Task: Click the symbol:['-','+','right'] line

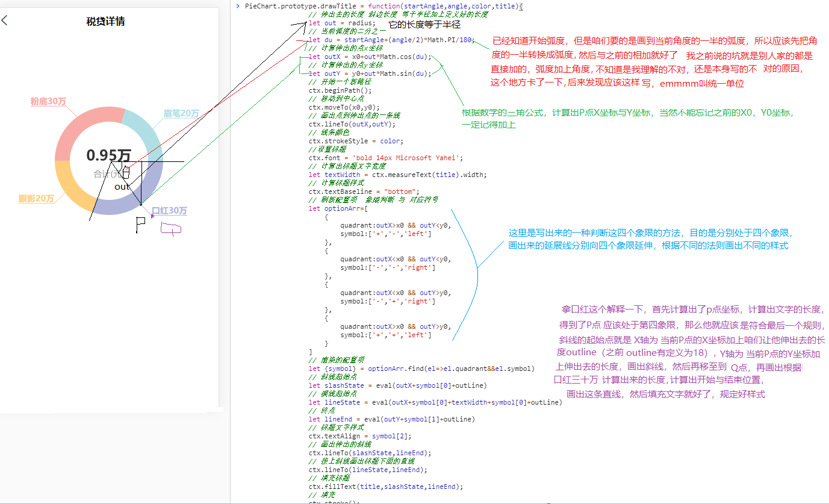Action: tap(388, 301)
